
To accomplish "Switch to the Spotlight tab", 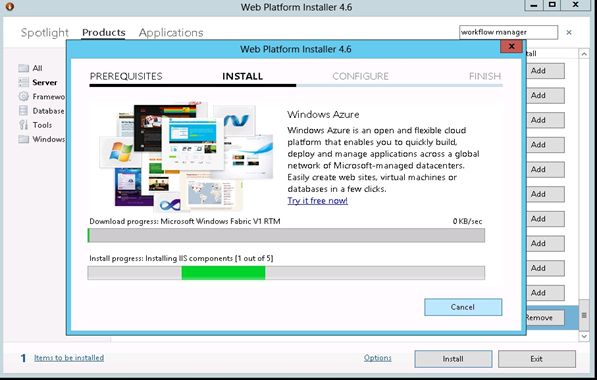I will 45,33.
